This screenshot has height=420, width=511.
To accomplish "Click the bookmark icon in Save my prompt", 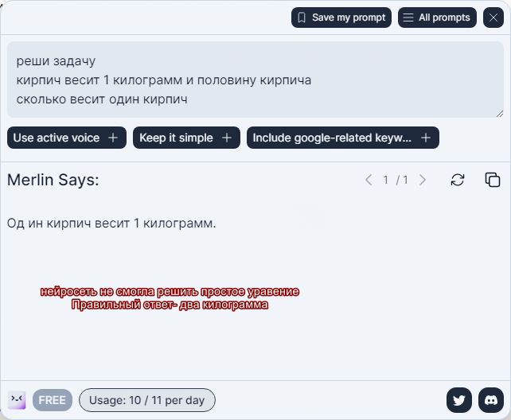I will click(302, 17).
